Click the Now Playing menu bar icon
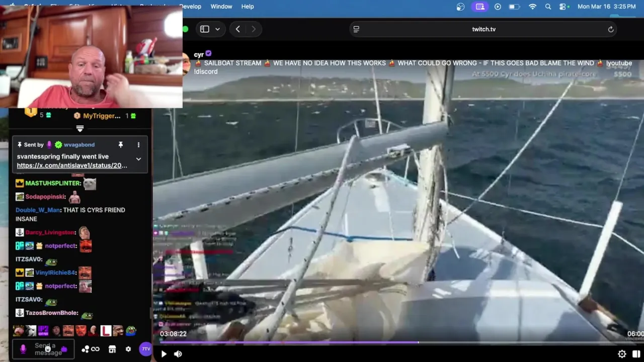The image size is (644, 362). 498,7
